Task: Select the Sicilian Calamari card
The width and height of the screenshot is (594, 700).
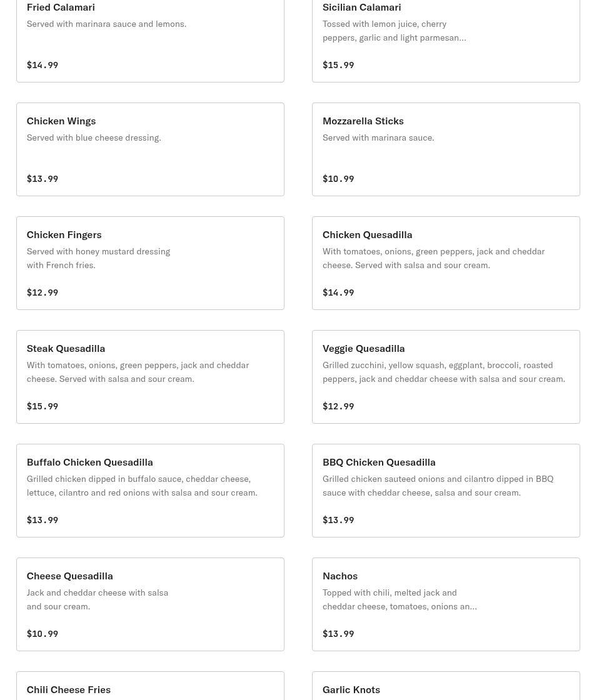Action: pyautogui.click(x=446, y=40)
